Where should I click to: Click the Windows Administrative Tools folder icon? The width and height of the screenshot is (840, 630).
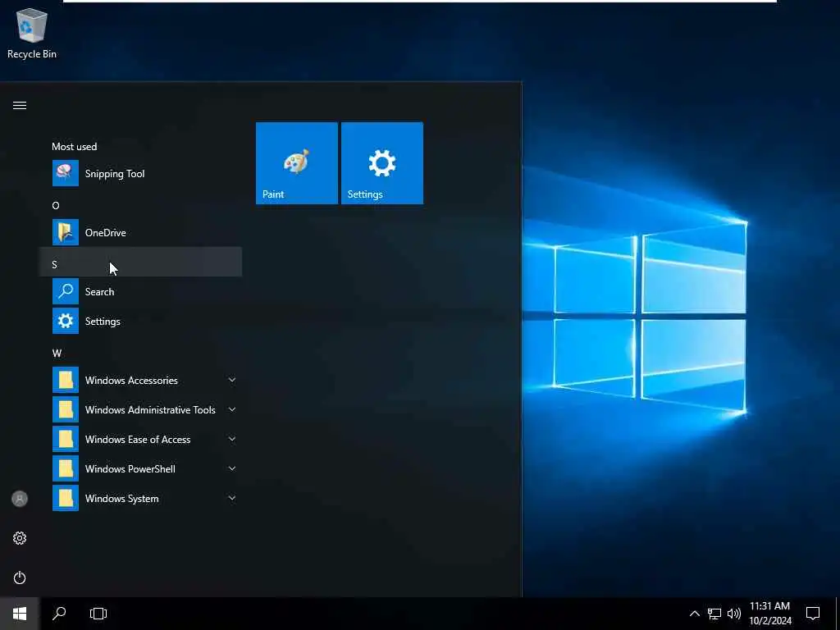(x=66, y=409)
